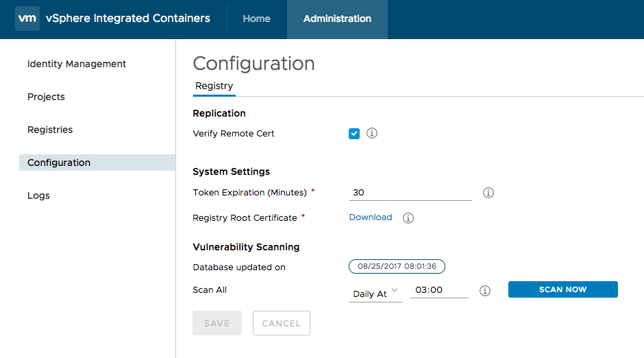Open Identity Management in sidebar
The image size is (644, 358).
click(x=77, y=64)
